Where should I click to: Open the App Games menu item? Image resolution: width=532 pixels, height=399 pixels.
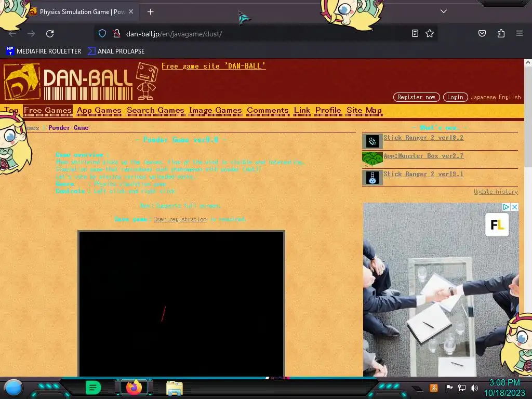[99, 110]
